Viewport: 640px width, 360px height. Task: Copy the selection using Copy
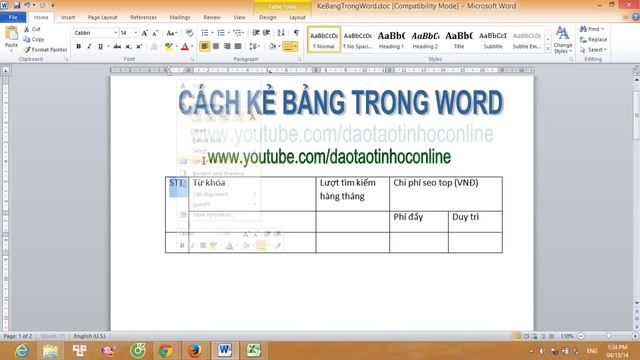[x=34, y=39]
